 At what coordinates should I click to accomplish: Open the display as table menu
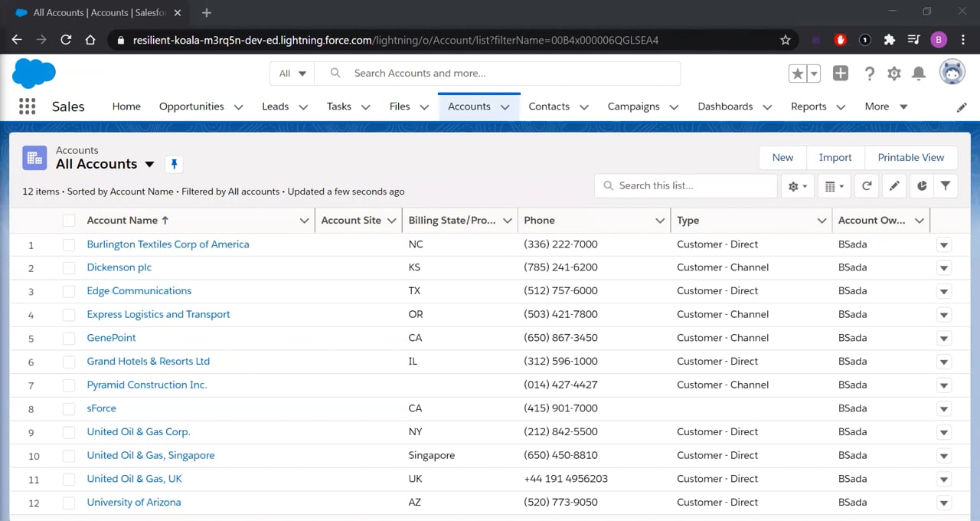point(834,186)
